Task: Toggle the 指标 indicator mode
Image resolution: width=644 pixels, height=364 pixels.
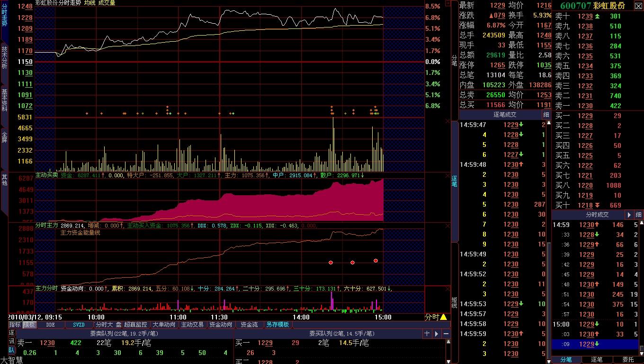Action: [15, 325]
